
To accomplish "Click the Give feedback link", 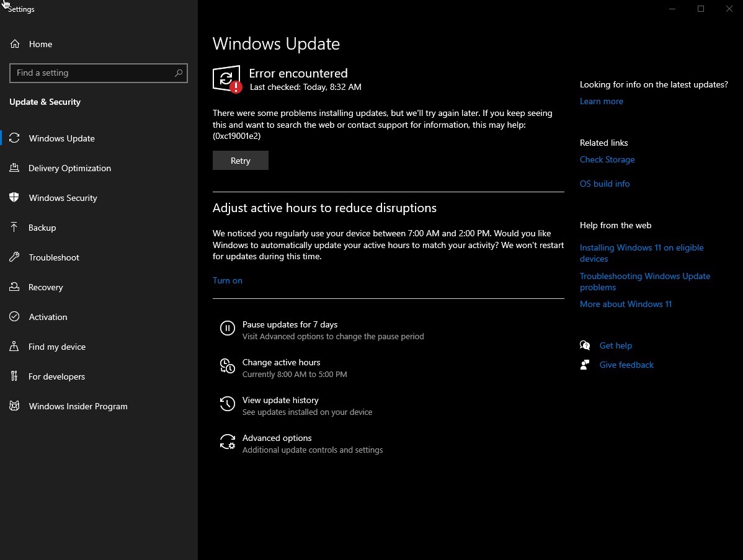I will tap(626, 365).
